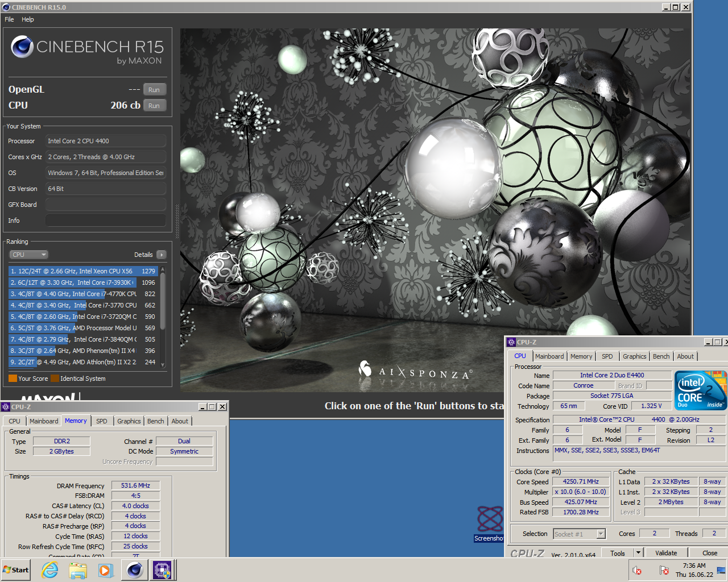Switch to Cinebench via its taskbar icon
The height and width of the screenshot is (582, 728).
135,570
